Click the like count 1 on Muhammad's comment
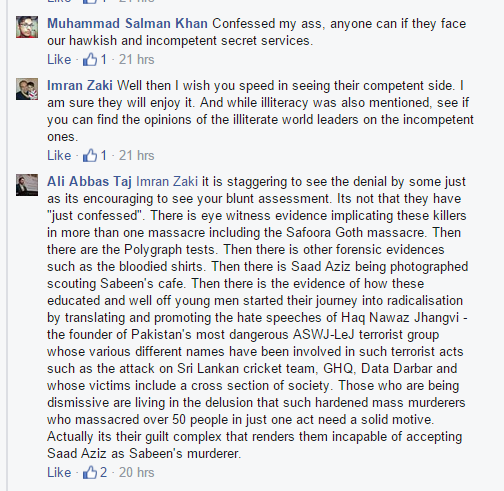 [x=104, y=60]
